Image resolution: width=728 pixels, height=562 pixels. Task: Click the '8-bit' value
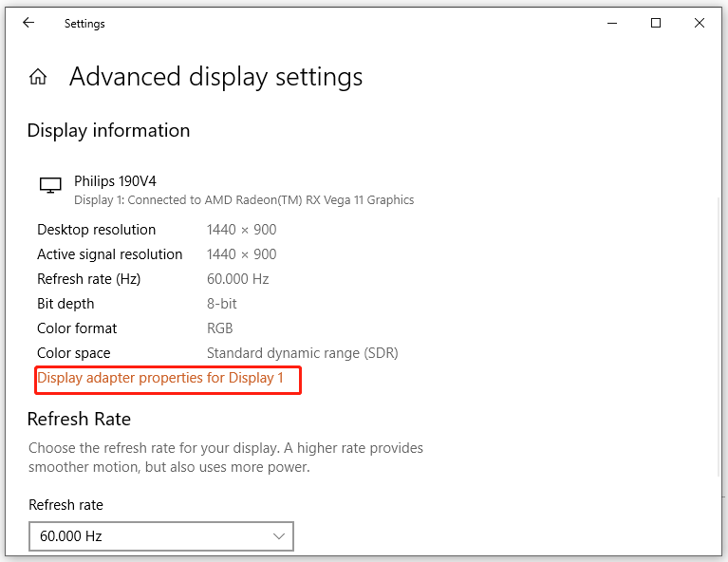221,303
